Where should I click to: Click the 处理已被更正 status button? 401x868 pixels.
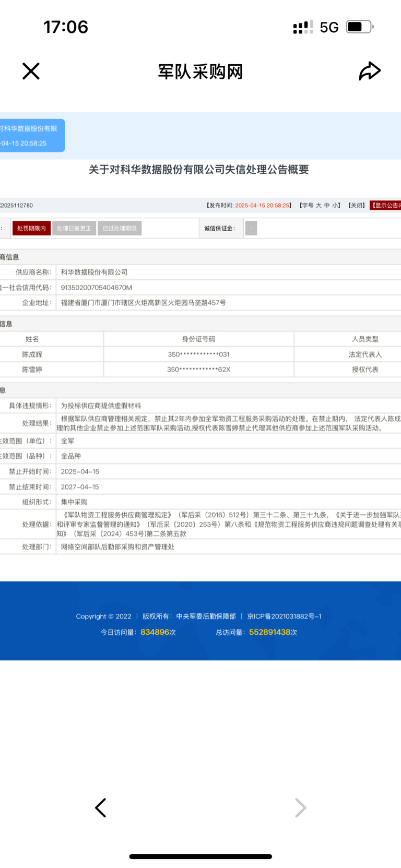pos(74,228)
